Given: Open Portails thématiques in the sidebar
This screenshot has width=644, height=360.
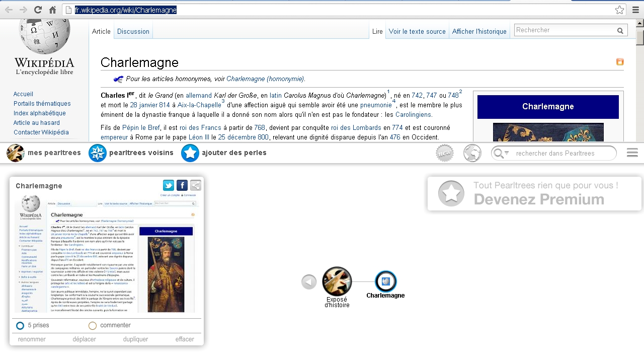Looking at the screenshot, I should (x=42, y=104).
